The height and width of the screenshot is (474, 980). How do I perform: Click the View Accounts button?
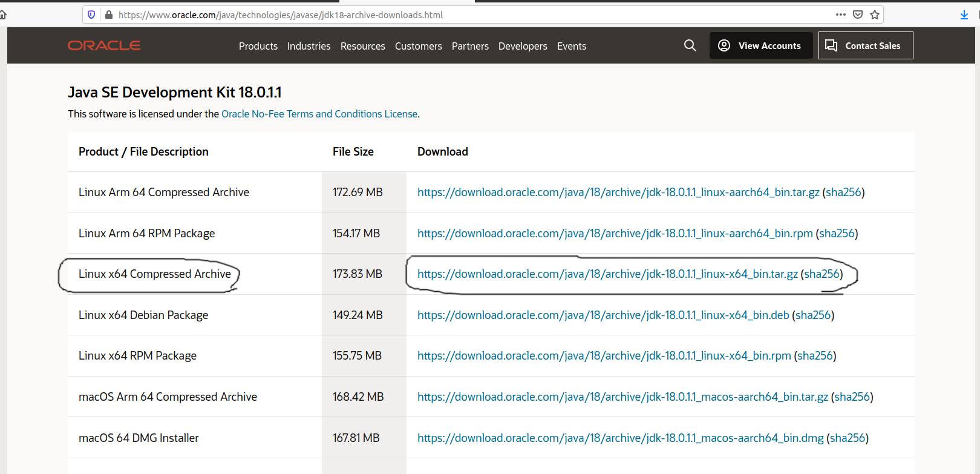[761, 45]
